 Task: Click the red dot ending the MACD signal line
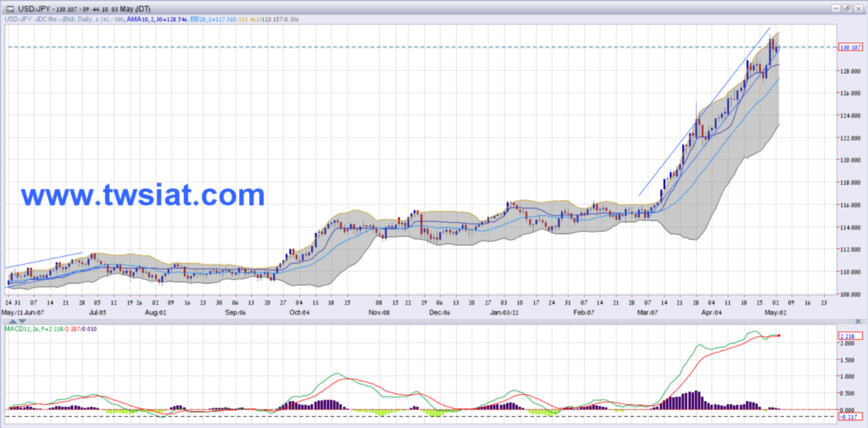(779, 336)
